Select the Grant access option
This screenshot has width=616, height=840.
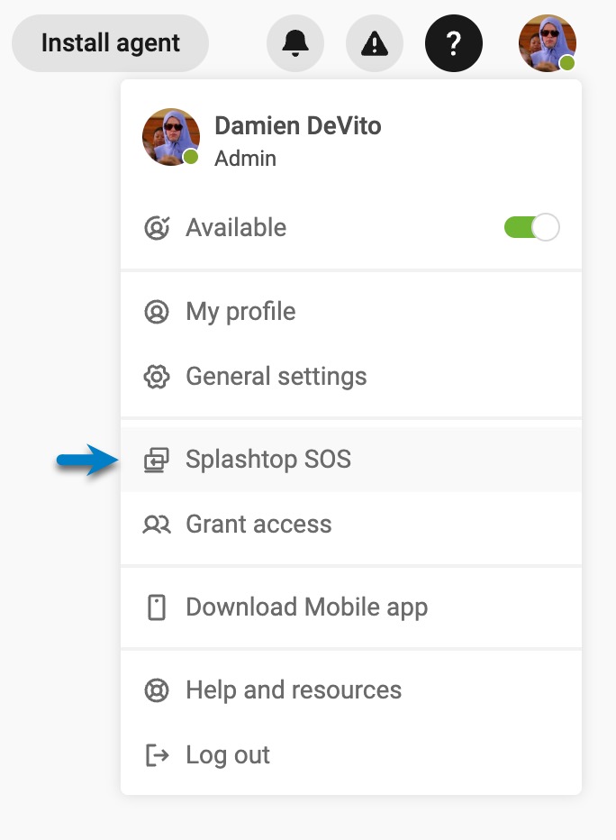[258, 525]
